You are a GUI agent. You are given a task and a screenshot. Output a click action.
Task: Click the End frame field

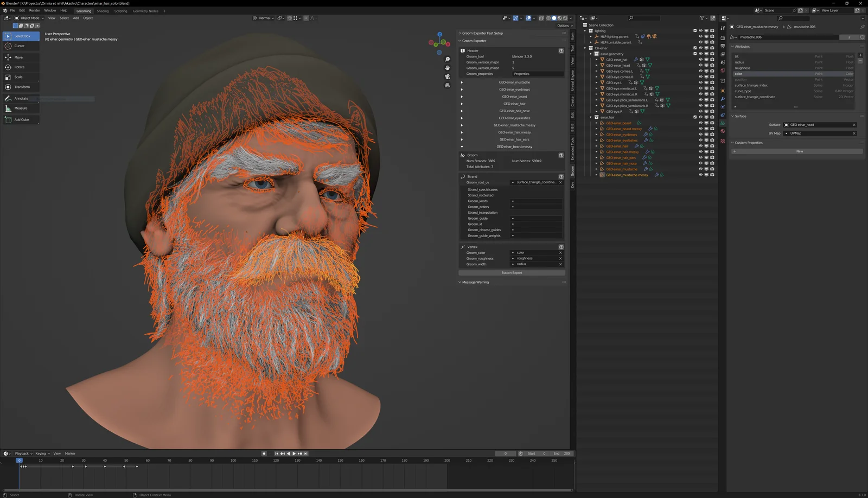pos(562,454)
